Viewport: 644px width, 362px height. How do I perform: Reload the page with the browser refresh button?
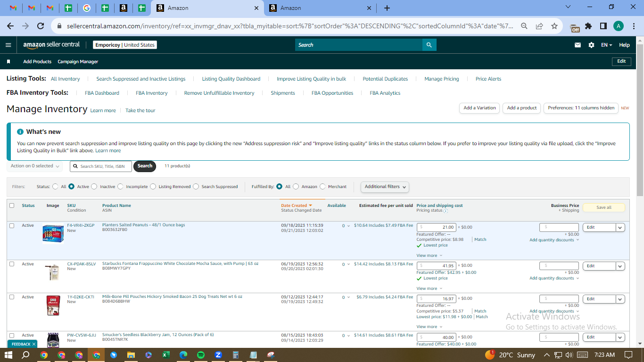pos(41,26)
